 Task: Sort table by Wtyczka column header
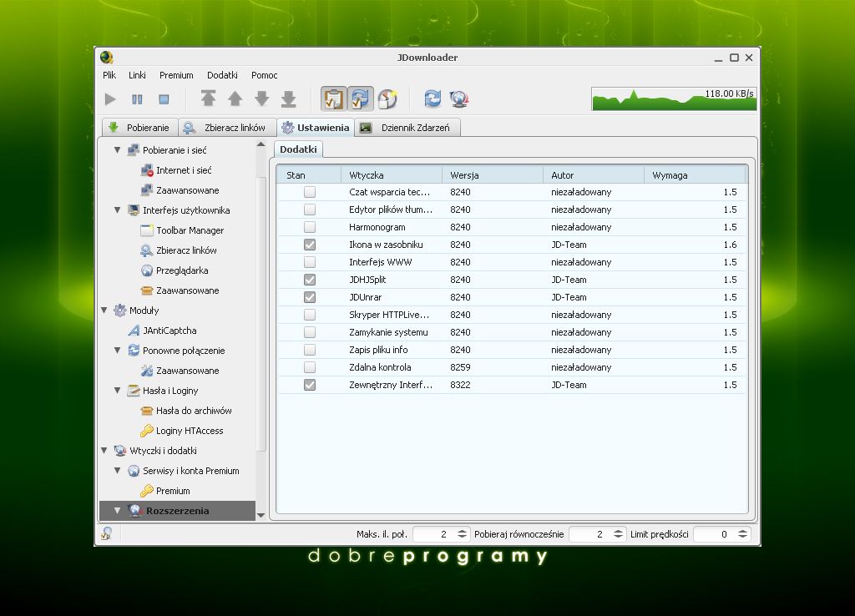point(391,175)
